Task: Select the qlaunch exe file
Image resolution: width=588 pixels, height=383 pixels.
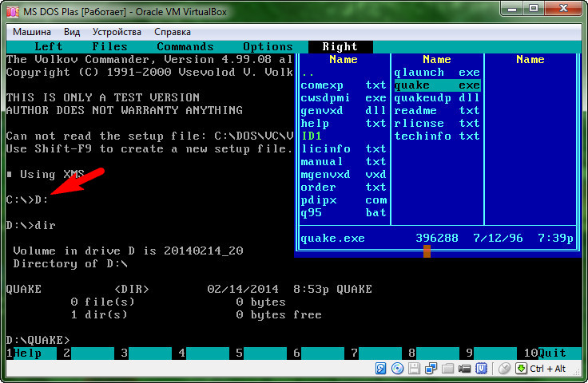Action: coord(437,73)
